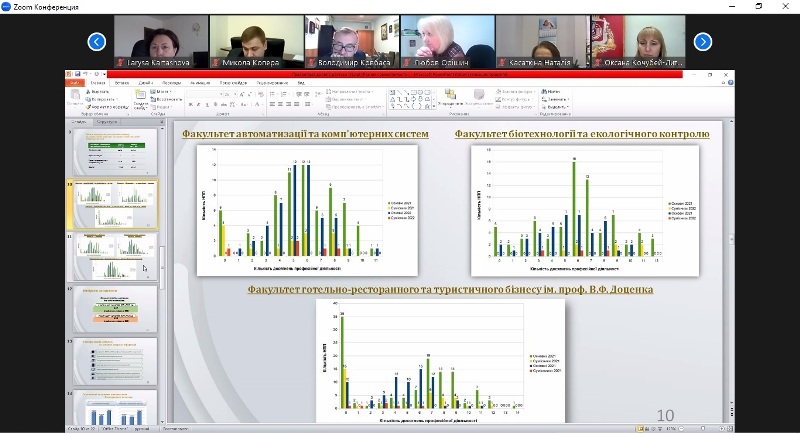Viewport: 800px width, 433px height.
Task: Click Володимир Ковбаса's mute microphone icon
Action: (311, 63)
